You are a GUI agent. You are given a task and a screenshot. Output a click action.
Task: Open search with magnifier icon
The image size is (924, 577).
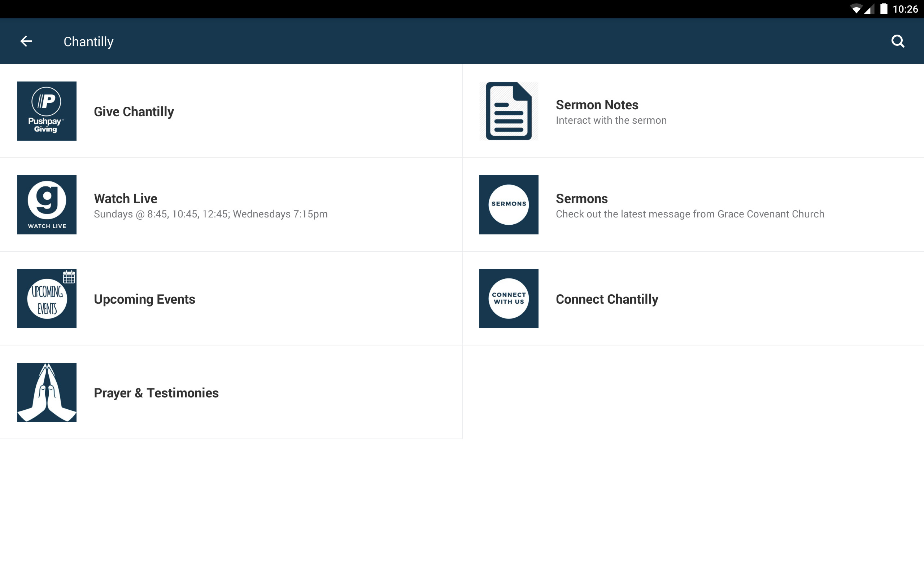[897, 41]
